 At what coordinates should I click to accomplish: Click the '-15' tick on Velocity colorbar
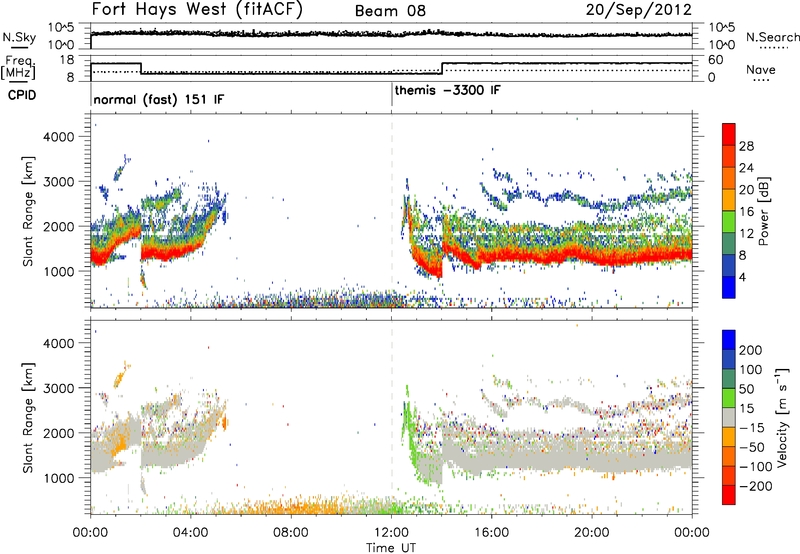752,427
